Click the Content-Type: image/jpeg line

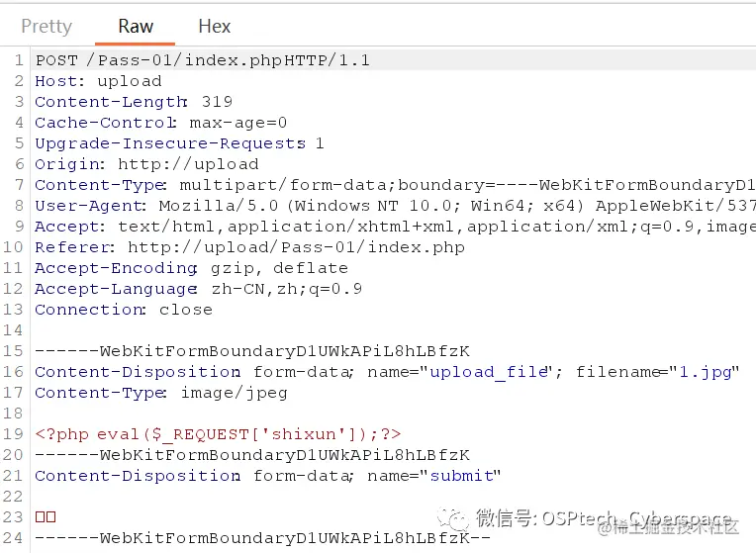tap(161, 393)
